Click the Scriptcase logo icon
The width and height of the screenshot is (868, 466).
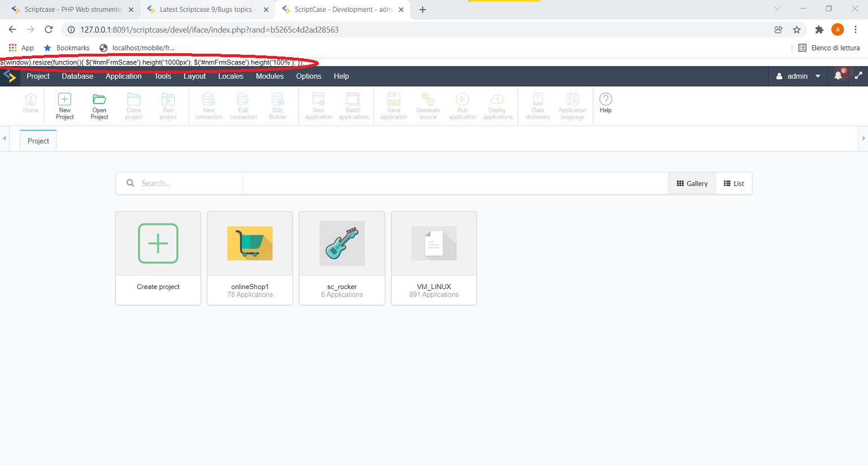coord(10,76)
